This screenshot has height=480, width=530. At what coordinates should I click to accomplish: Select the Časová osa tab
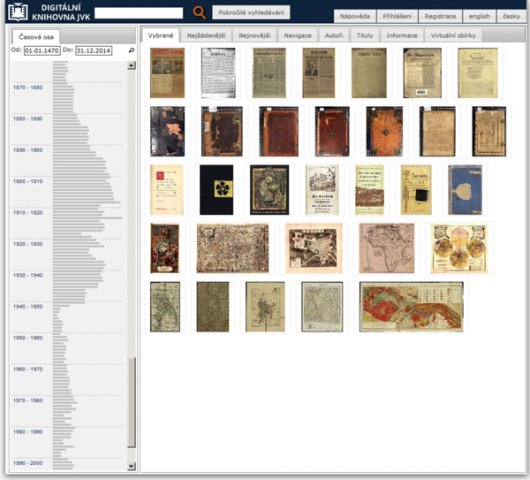36,37
